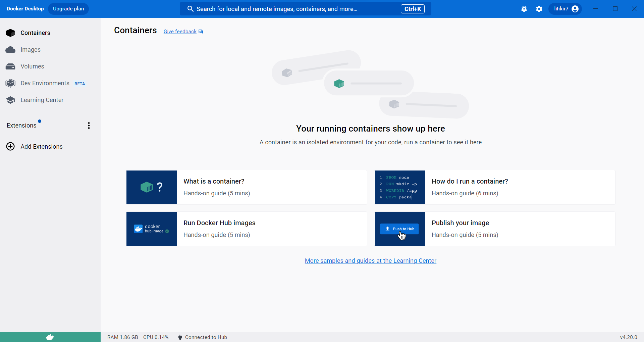Image resolution: width=644 pixels, height=342 pixels.
Task: Click the Connected to Hub status label
Action: coord(206,337)
